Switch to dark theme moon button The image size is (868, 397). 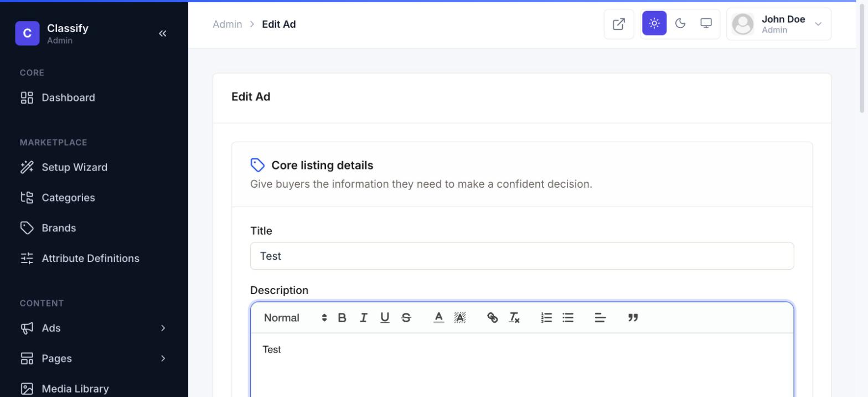pos(680,23)
